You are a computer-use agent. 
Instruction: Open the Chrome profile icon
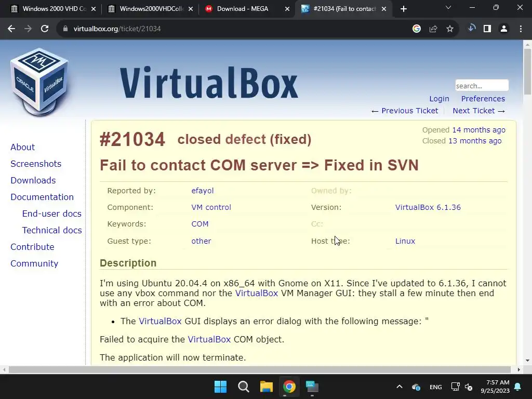(504, 29)
